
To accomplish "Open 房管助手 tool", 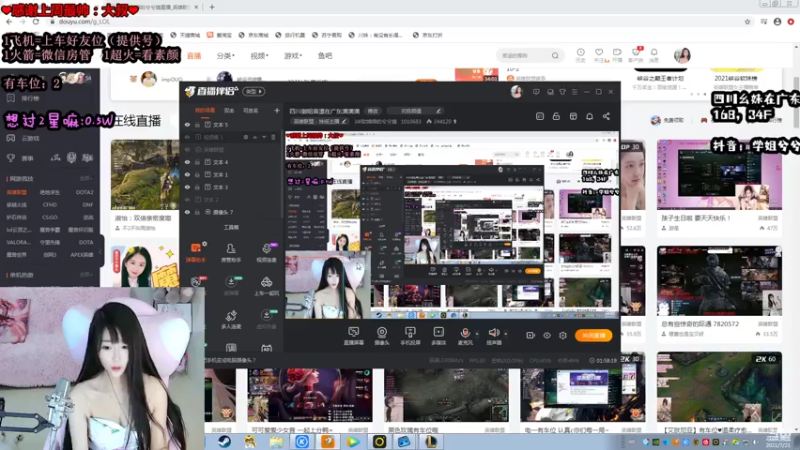I will pyautogui.click(x=231, y=252).
